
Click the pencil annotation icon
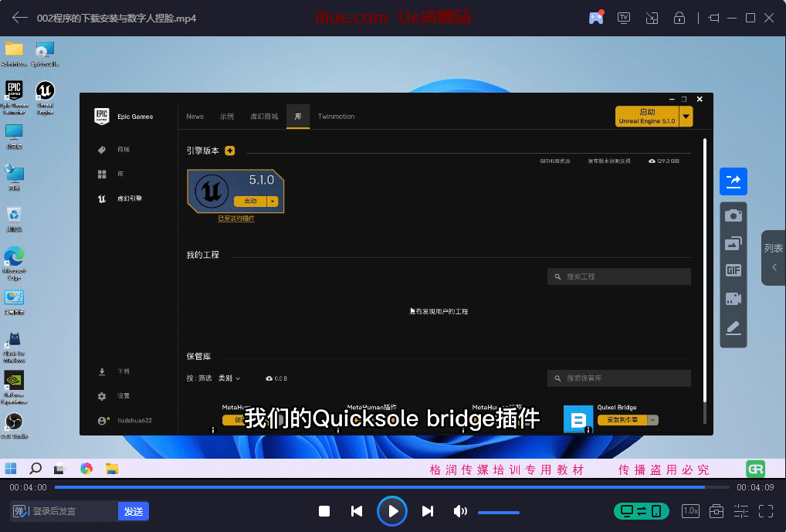[733, 327]
